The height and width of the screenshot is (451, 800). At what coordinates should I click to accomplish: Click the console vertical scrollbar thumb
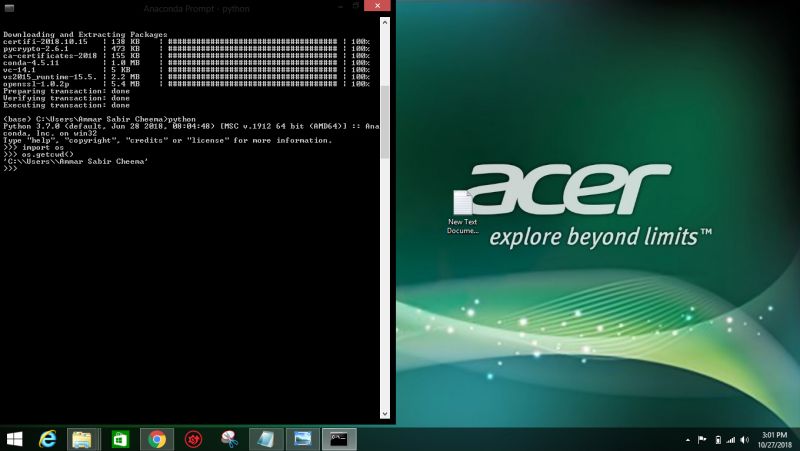tap(385, 121)
